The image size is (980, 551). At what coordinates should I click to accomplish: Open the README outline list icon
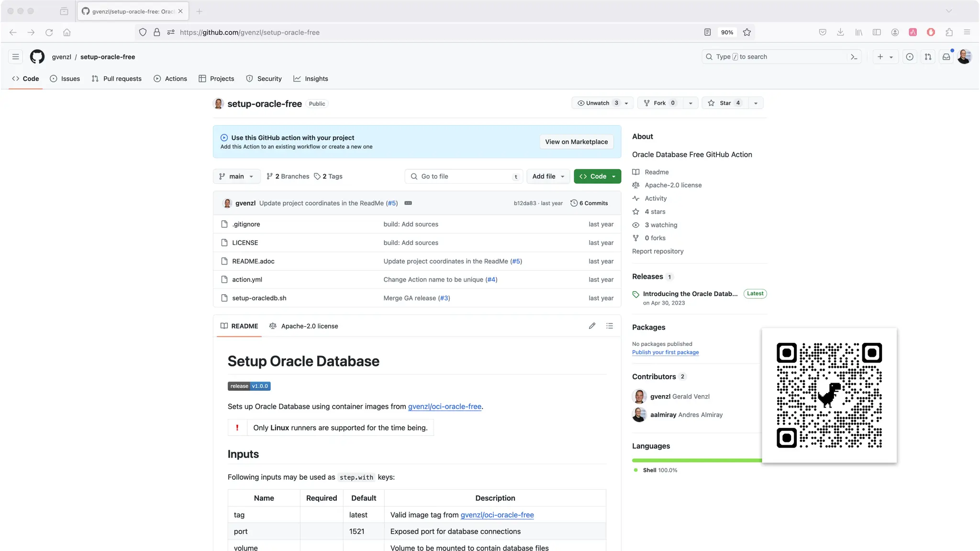[x=610, y=326]
